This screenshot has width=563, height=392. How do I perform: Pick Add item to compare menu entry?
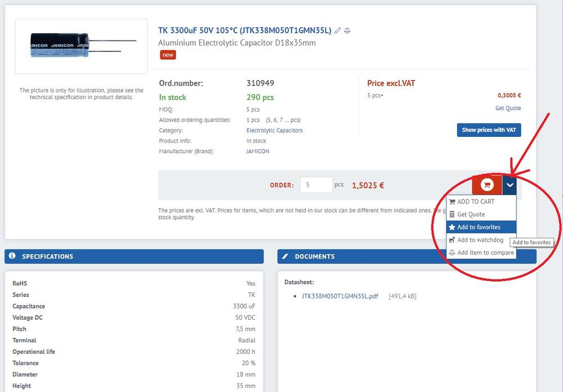click(x=481, y=252)
